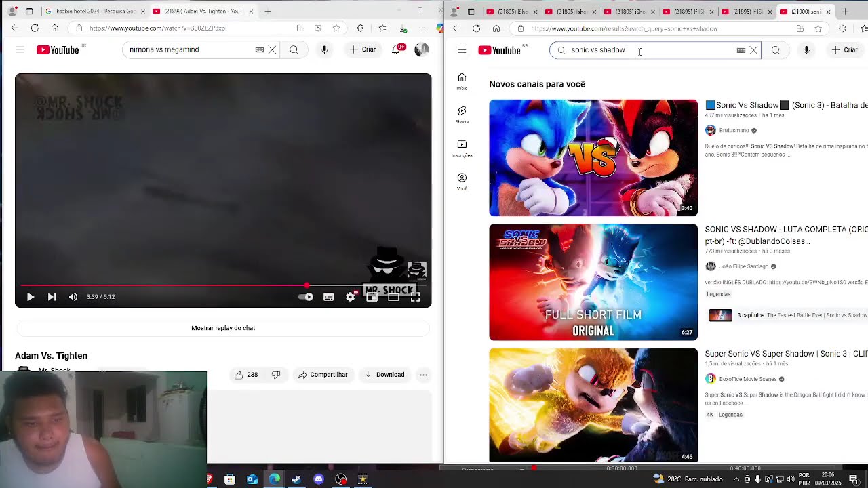Open left YouTube hamburger guide menu
Screen dimensions: 868x488
pyautogui.click(x=20, y=49)
